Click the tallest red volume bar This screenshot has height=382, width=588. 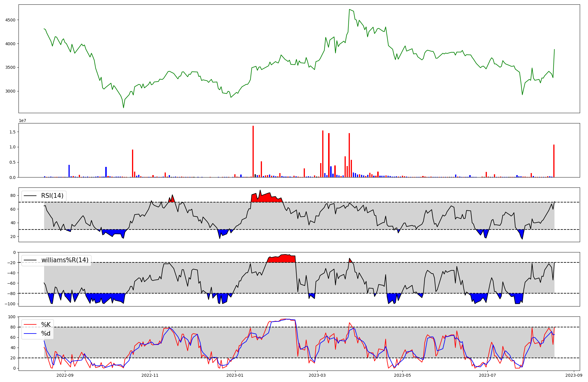point(253,151)
